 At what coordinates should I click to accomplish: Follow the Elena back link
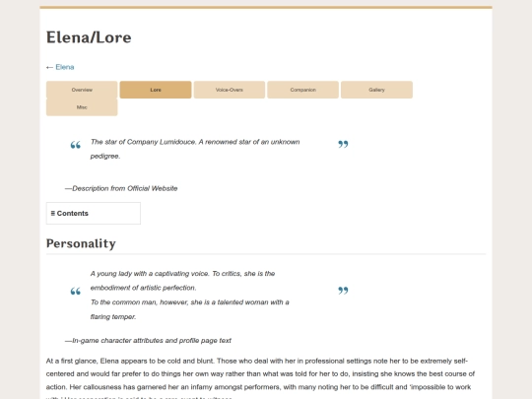pyautogui.click(x=65, y=67)
